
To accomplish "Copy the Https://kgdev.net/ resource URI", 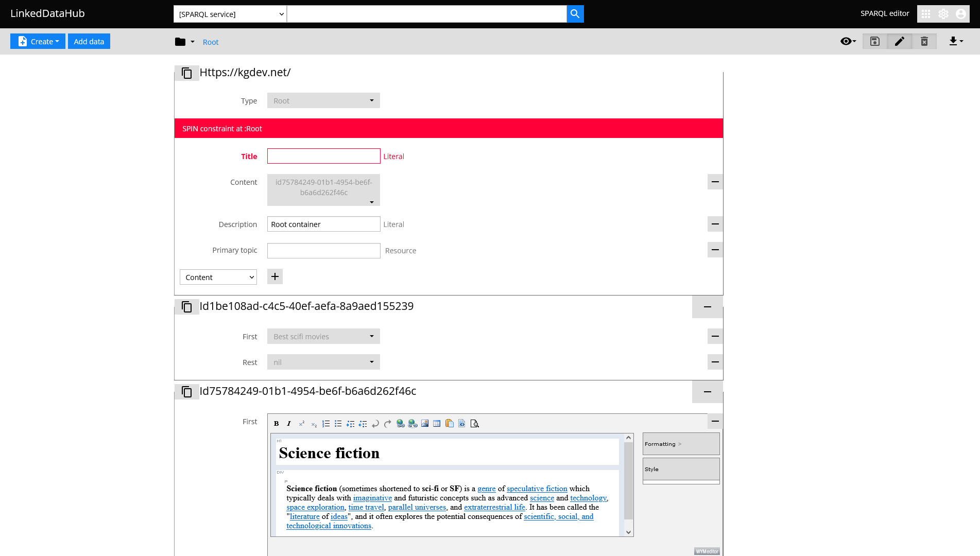I will click(187, 73).
